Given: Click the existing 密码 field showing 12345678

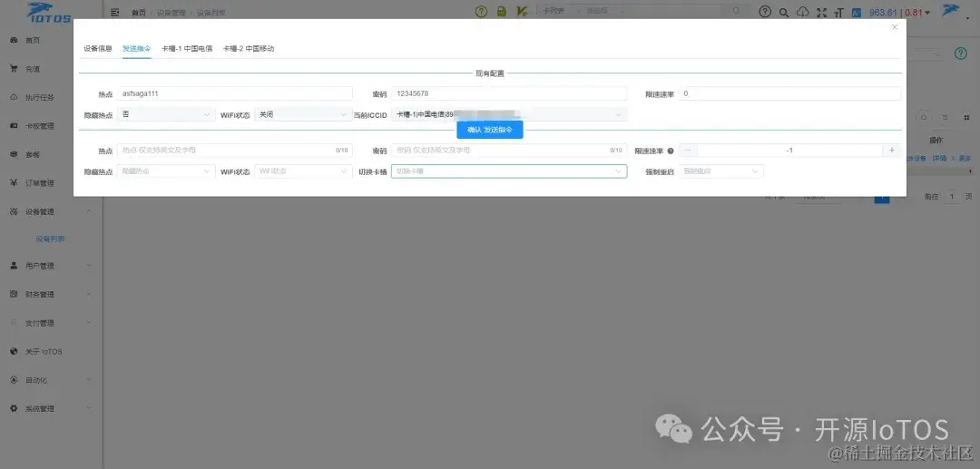Looking at the screenshot, I should click(x=509, y=93).
